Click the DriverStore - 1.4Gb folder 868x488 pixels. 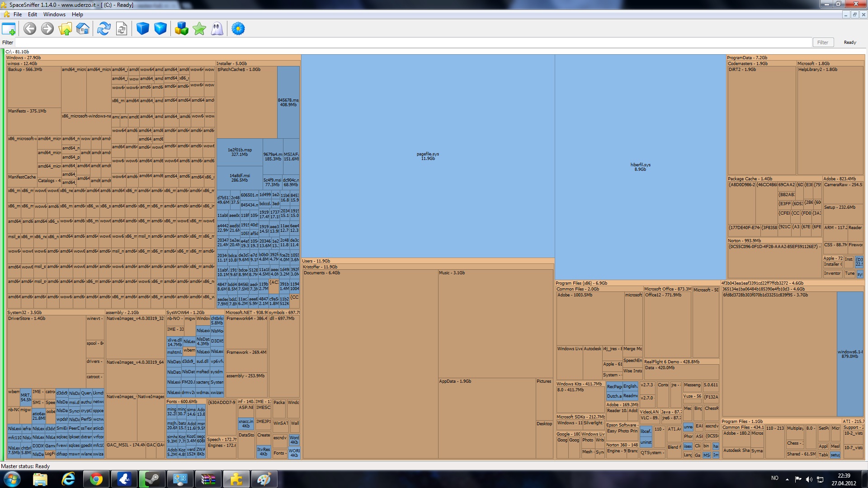tap(47, 351)
